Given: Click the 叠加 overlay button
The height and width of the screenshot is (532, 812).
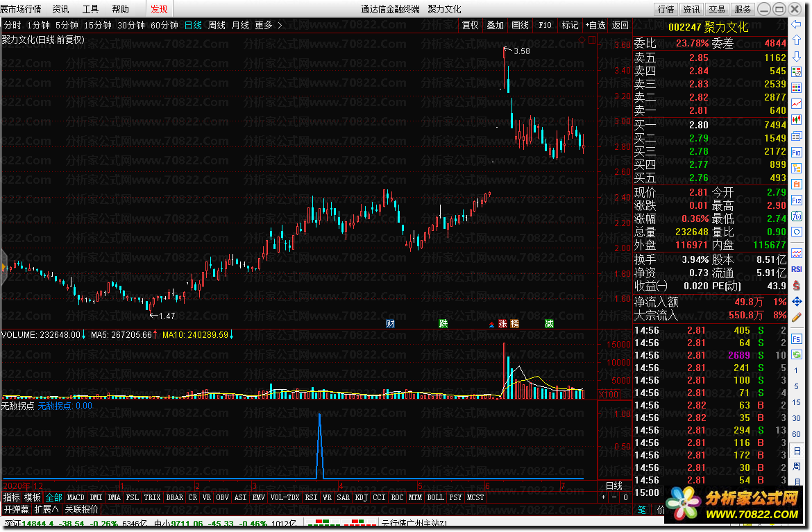Looking at the screenshot, I should 495,25.
